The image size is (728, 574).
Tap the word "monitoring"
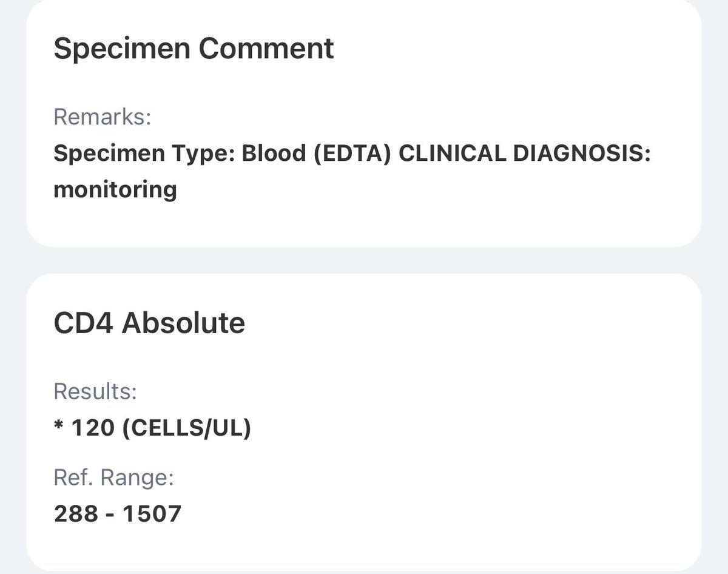tap(115, 190)
